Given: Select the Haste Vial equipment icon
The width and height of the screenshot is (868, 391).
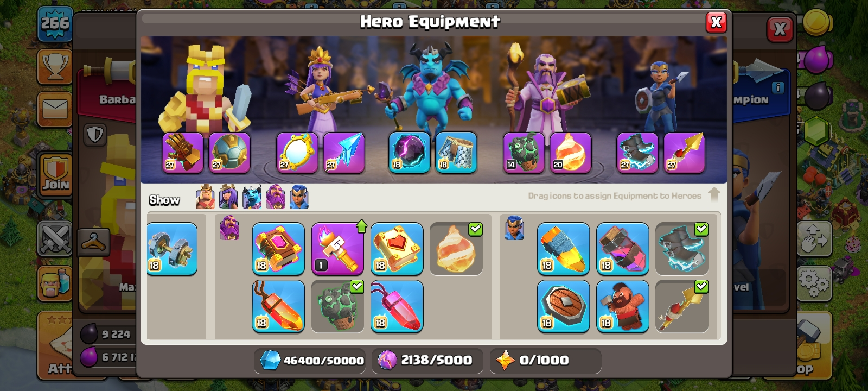Looking at the screenshot, I should (x=623, y=249).
